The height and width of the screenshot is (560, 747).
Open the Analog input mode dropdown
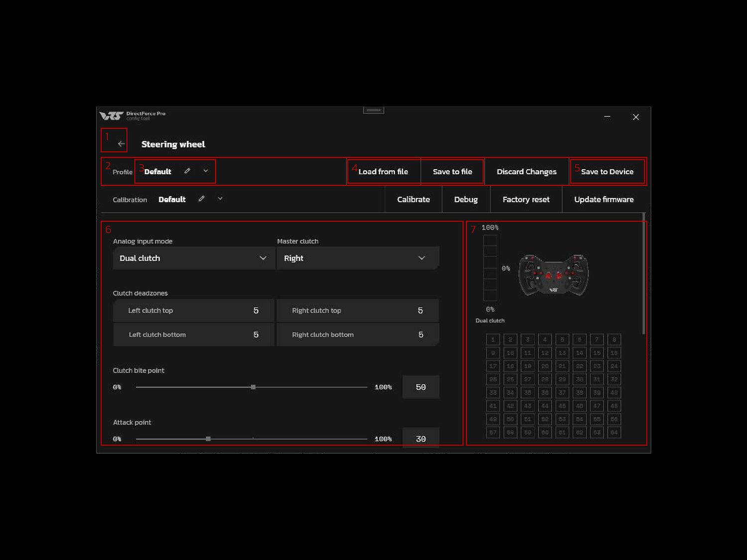[x=194, y=258]
